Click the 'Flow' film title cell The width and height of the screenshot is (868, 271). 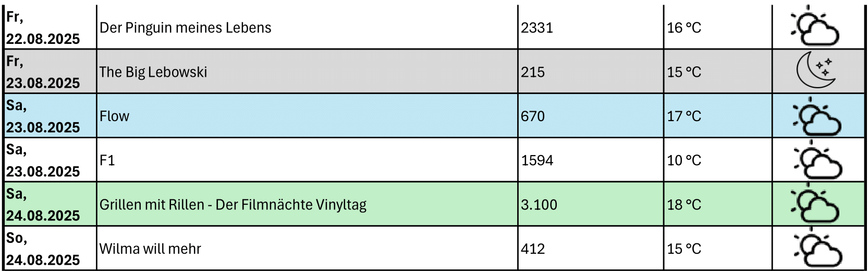coord(307,116)
